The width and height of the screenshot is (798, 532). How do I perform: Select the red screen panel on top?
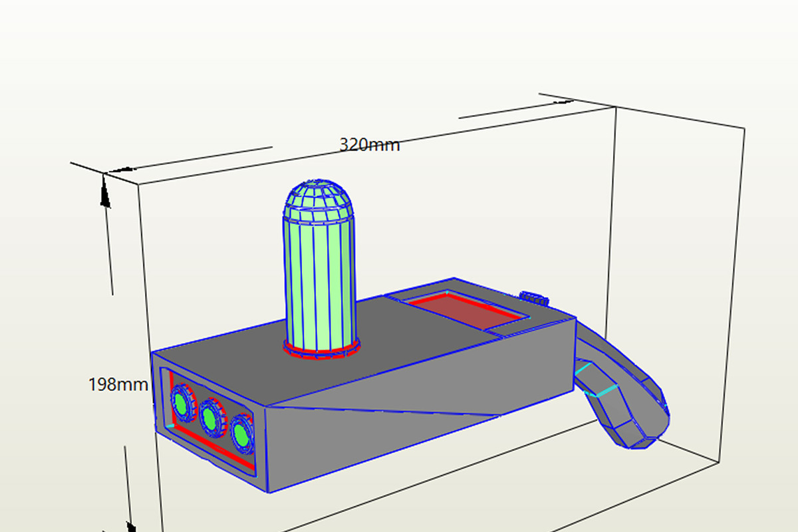tap(468, 311)
